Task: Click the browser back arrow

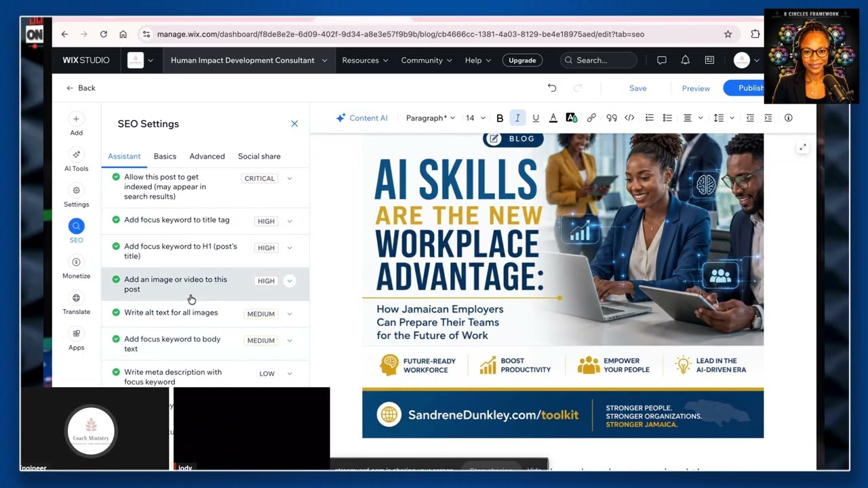Action: pyautogui.click(x=64, y=34)
